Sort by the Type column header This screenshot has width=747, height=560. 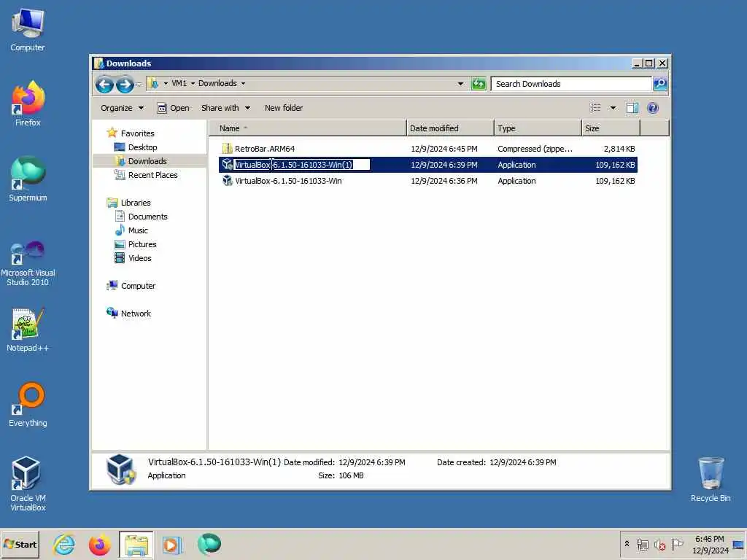coord(538,128)
